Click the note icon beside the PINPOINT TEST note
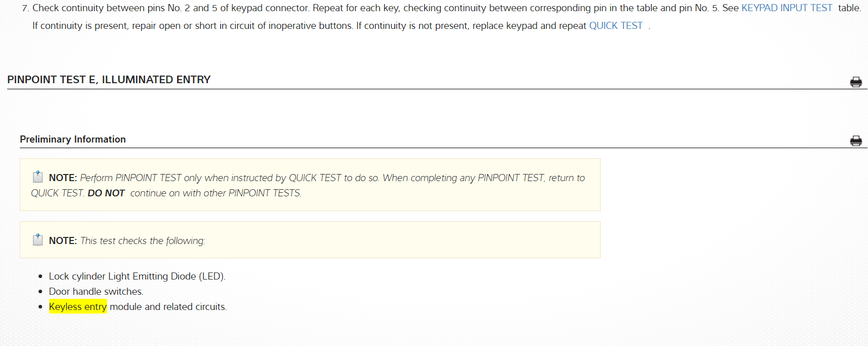This screenshot has width=868, height=346. click(38, 177)
